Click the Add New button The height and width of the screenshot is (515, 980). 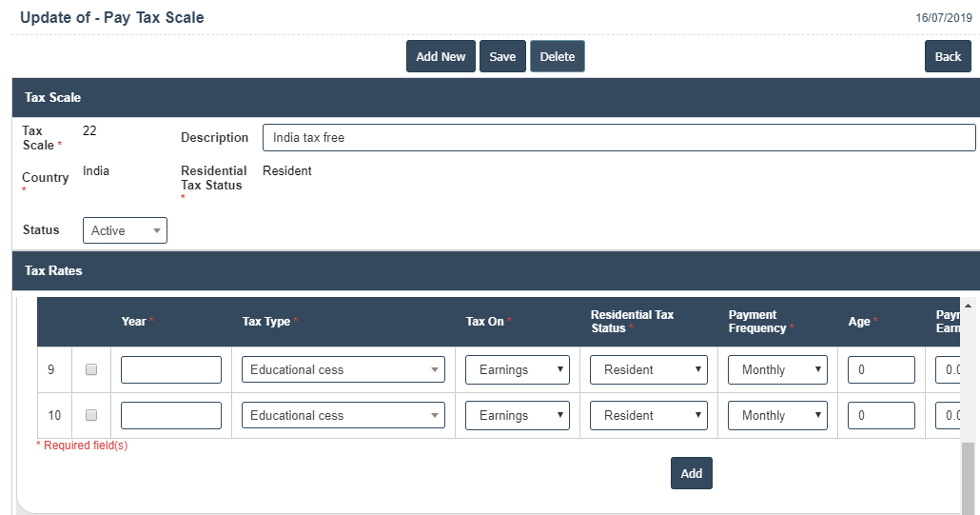[441, 56]
